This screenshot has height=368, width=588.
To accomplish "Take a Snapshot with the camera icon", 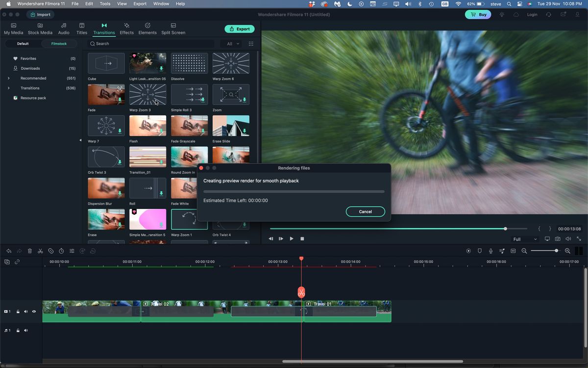I will pyautogui.click(x=558, y=239).
